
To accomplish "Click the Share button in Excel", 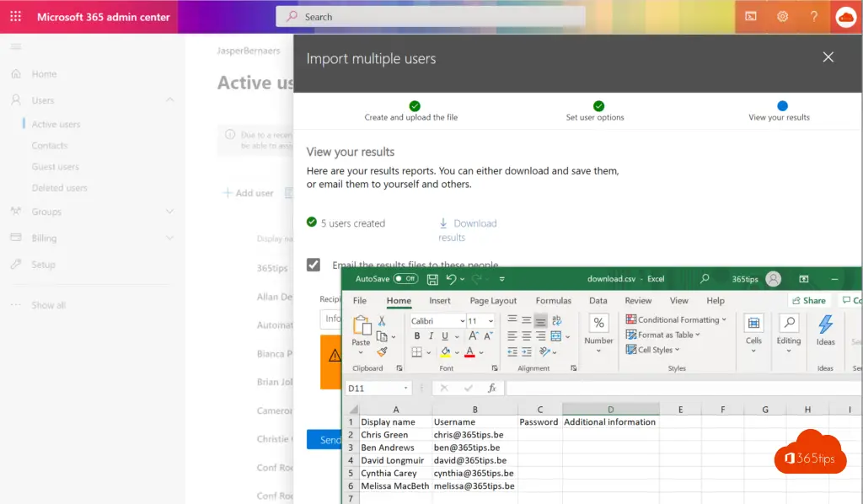I will [x=808, y=300].
